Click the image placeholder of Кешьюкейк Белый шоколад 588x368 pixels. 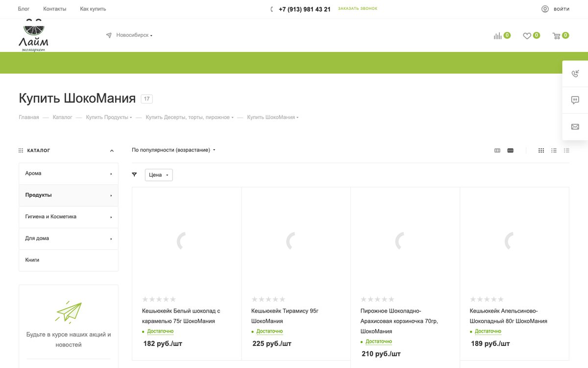click(187, 241)
